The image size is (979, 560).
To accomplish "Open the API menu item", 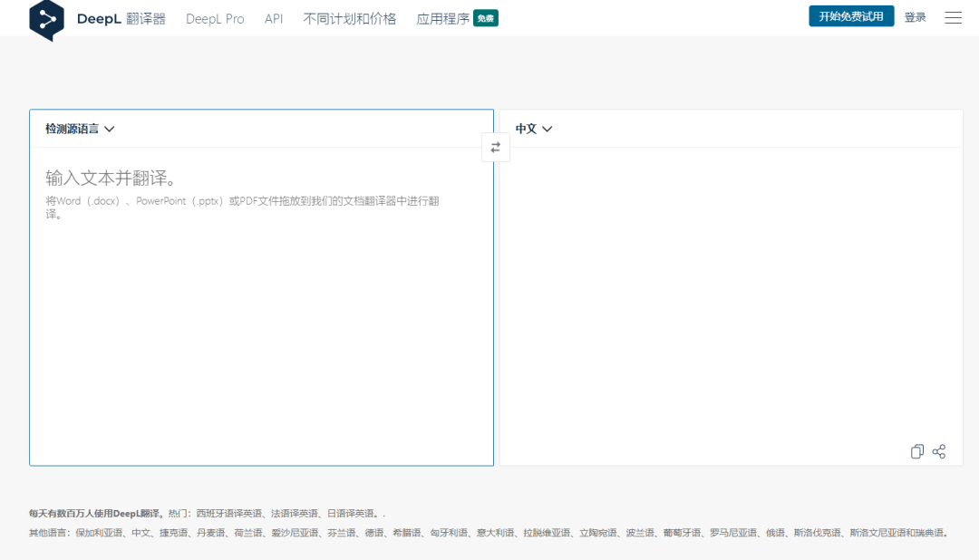I will pos(274,19).
